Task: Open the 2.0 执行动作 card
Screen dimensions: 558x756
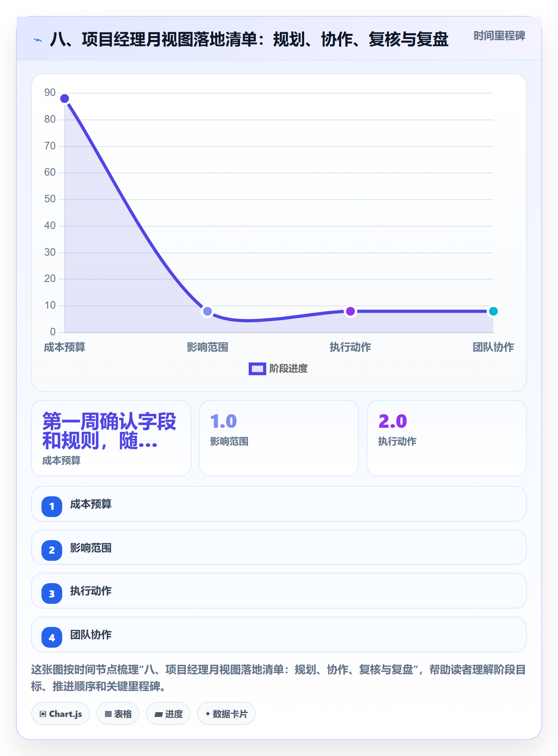Action: click(x=447, y=438)
